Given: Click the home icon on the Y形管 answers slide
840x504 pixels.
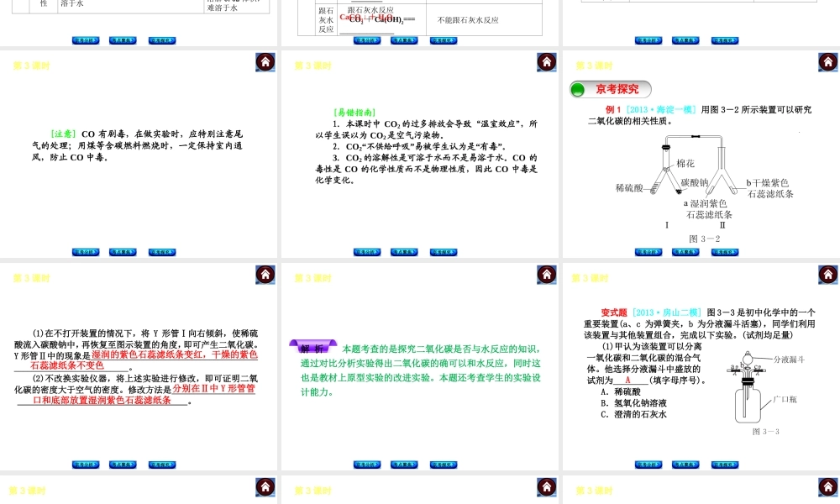Looking at the screenshot, I should 265,276.
